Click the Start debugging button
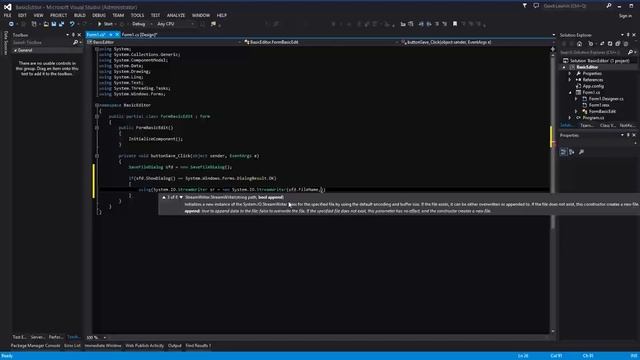The height and width of the screenshot is (360, 640). 105,24
